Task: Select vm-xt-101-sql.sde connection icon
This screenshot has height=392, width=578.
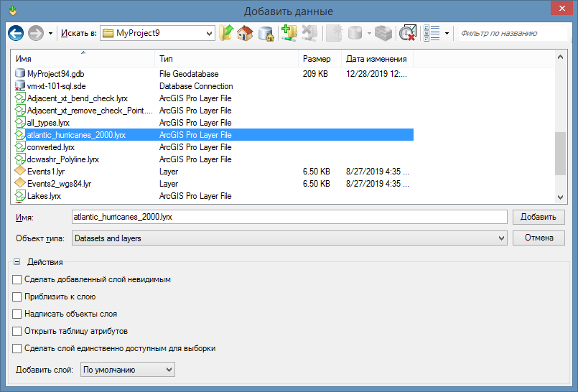Action: 20,86
